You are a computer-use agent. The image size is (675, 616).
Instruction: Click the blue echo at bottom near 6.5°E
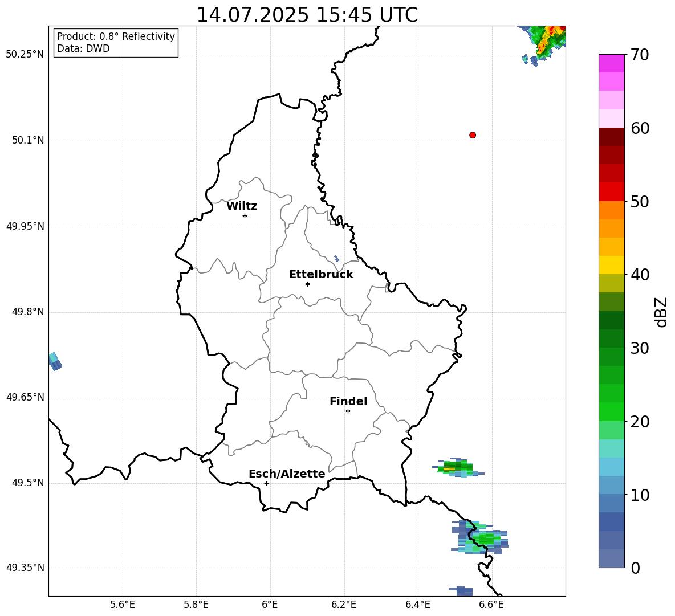coord(461,590)
